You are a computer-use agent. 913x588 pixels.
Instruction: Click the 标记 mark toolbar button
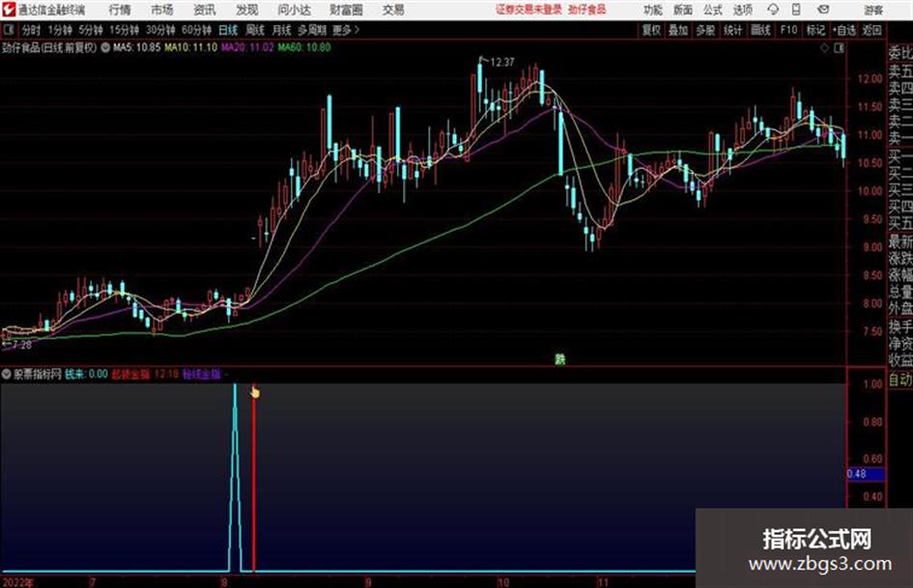tap(815, 30)
